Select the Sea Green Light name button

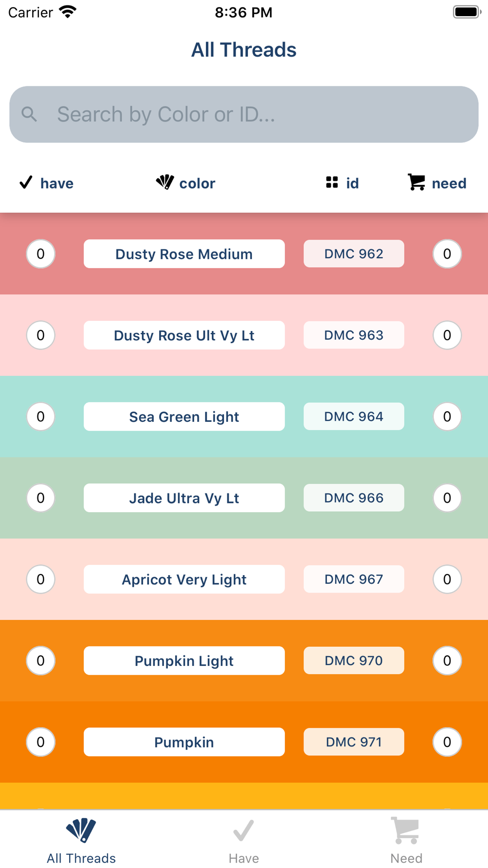tap(184, 416)
